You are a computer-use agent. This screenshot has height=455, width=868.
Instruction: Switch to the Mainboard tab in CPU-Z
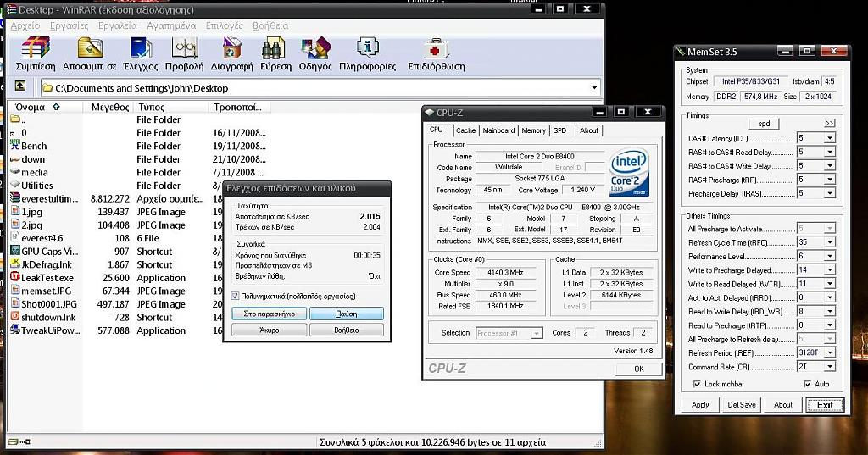(498, 130)
